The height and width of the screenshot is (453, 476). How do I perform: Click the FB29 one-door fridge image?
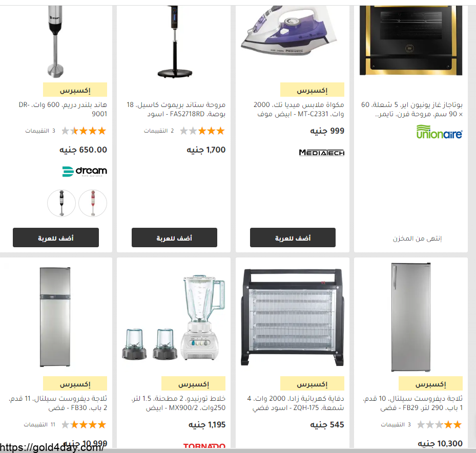click(411, 317)
